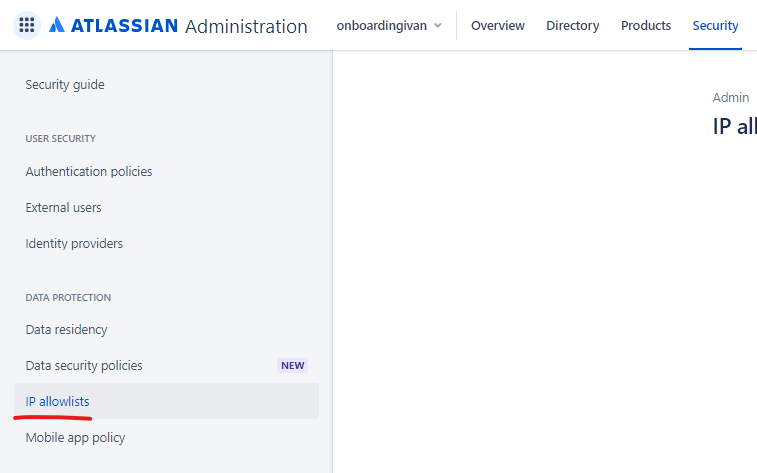Click the USER SECURITY section heading
Viewport: 757px width, 473px height.
(60, 139)
